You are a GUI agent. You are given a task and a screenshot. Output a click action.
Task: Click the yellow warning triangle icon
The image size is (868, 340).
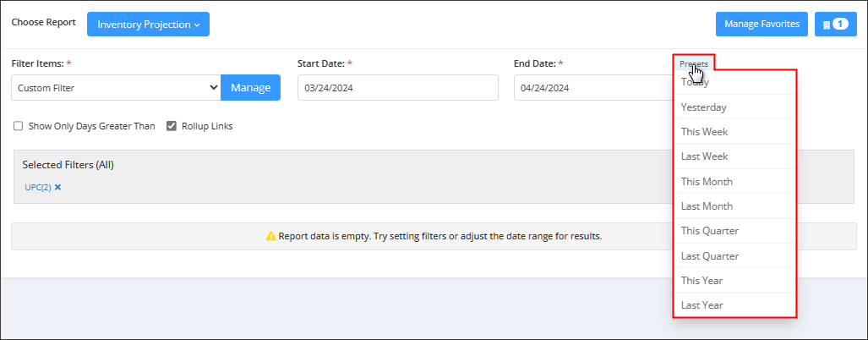[270, 237]
